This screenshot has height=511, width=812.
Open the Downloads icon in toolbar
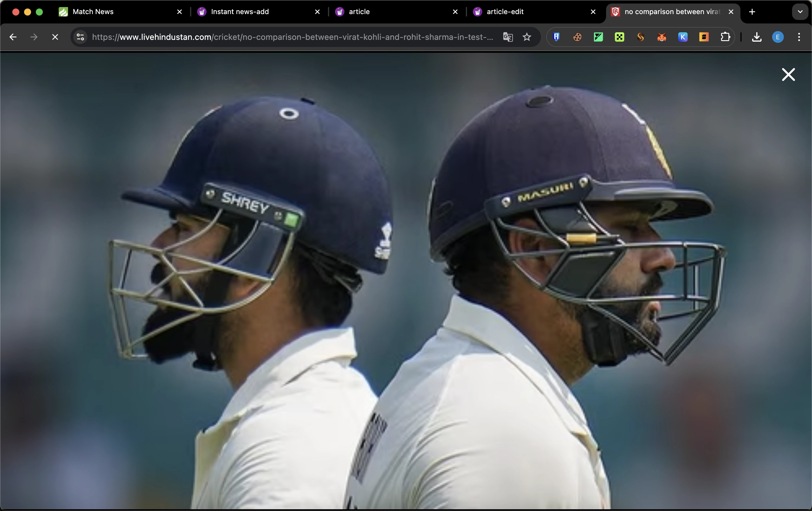[757, 37]
